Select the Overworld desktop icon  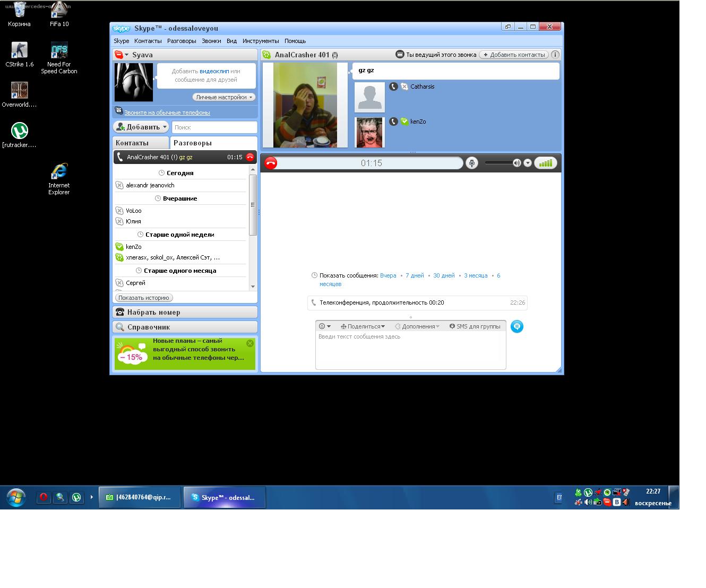20,94
